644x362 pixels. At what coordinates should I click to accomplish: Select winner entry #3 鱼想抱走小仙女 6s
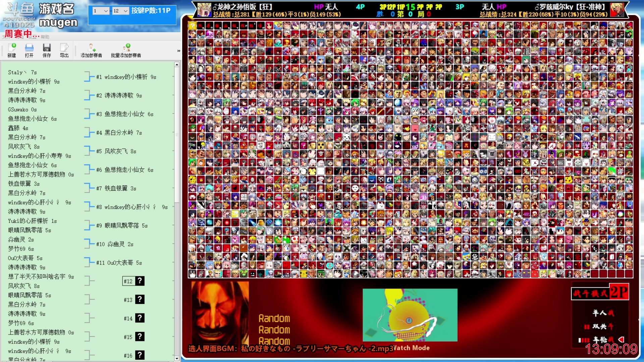(x=125, y=114)
